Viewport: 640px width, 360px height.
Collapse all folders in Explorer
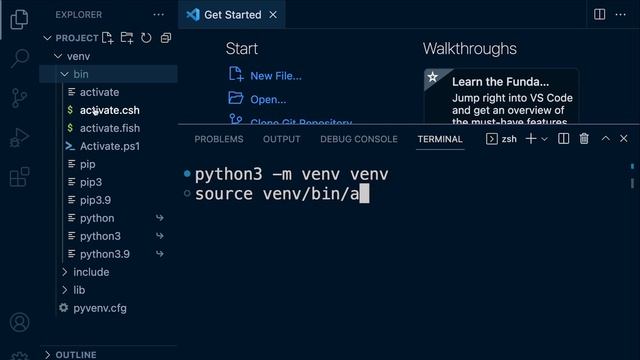pos(166,38)
